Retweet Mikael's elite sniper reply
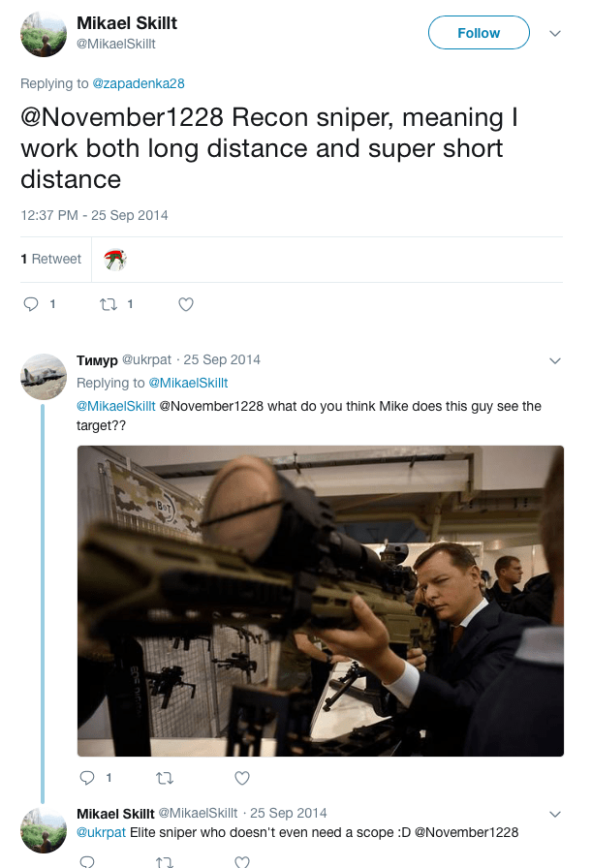This screenshot has height=868, width=591. [164, 860]
